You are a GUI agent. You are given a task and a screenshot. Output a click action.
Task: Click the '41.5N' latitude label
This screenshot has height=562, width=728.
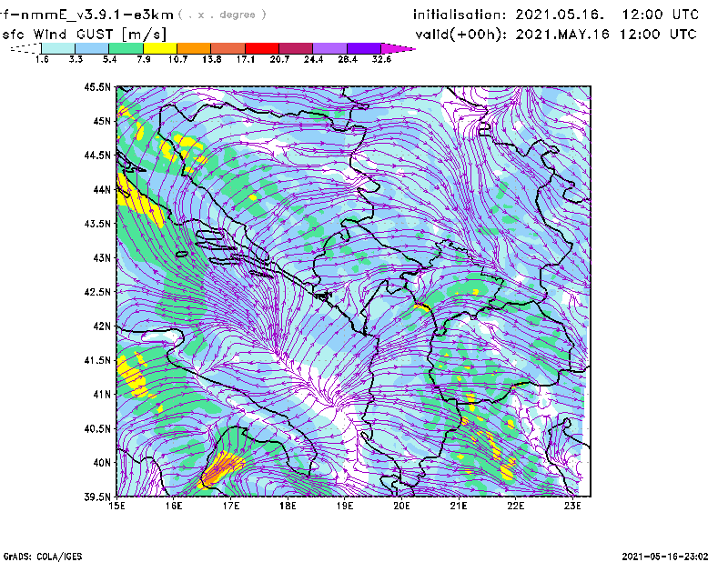[x=97, y=360]
